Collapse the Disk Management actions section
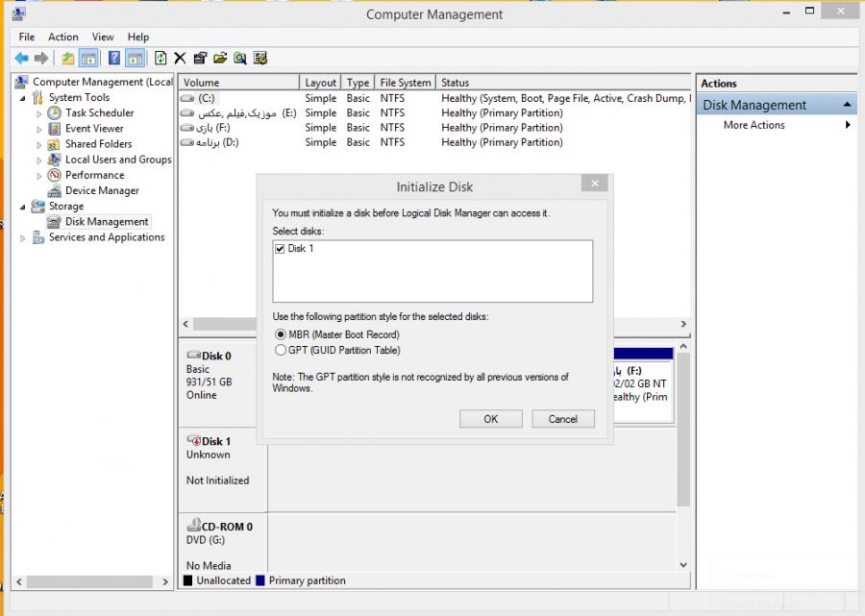Image resolution: width=865 pixels, height=616 pixels. (x=847, y=105)
